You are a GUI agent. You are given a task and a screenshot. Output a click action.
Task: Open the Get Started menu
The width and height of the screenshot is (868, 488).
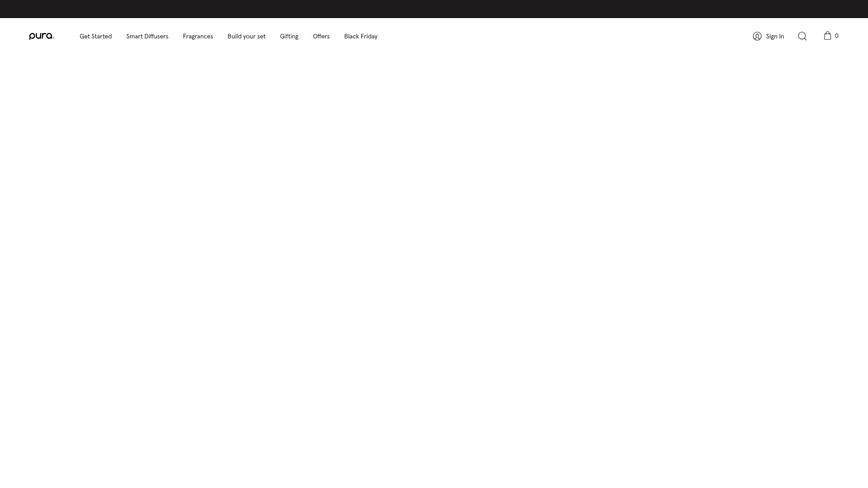pyautogui.click(x=95, y=36)
